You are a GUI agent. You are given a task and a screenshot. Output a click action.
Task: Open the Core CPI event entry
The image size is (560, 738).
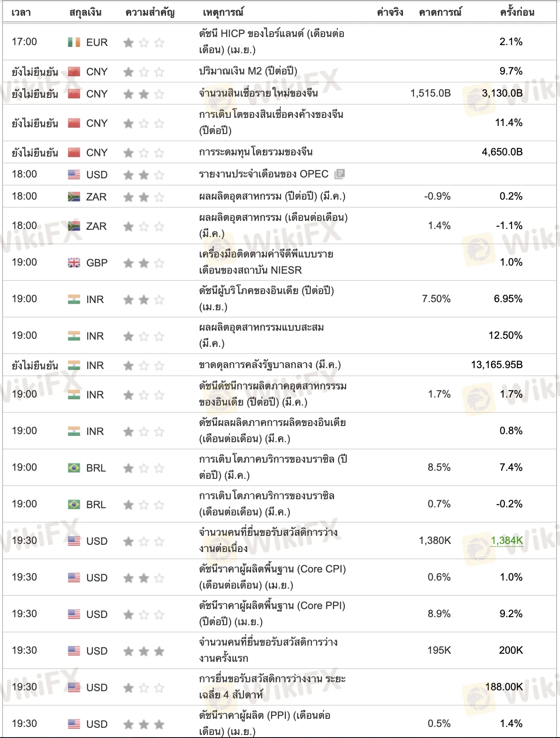[272, 577]
